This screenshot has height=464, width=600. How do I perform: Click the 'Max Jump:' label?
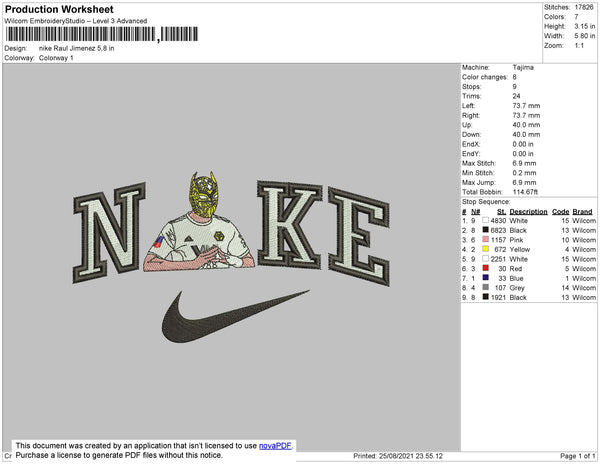coord(478,182)
